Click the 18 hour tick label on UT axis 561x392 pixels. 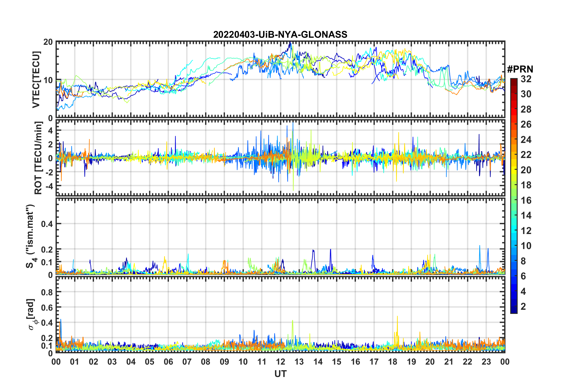tap(393, 362)
